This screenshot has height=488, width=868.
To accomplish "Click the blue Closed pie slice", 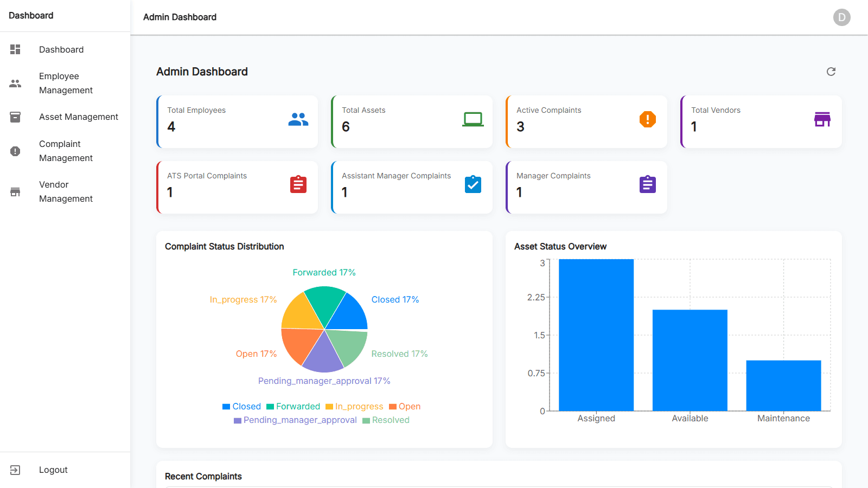I will tap(348, 315).
